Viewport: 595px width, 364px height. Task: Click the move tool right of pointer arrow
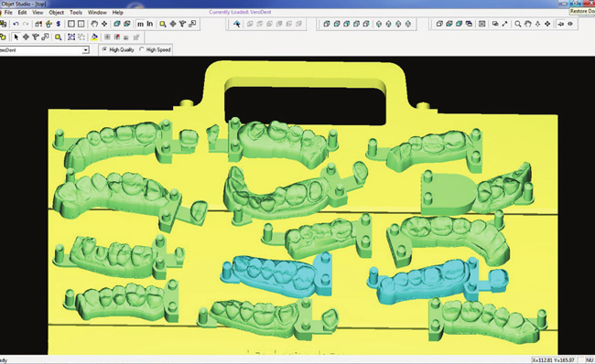point(26,37)
